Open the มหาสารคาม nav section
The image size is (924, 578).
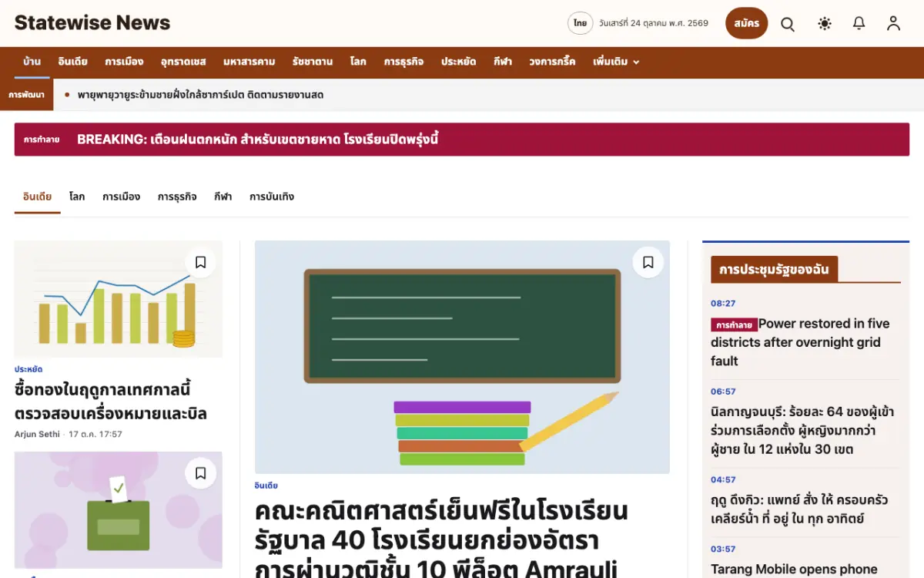[x=249, y=62]
